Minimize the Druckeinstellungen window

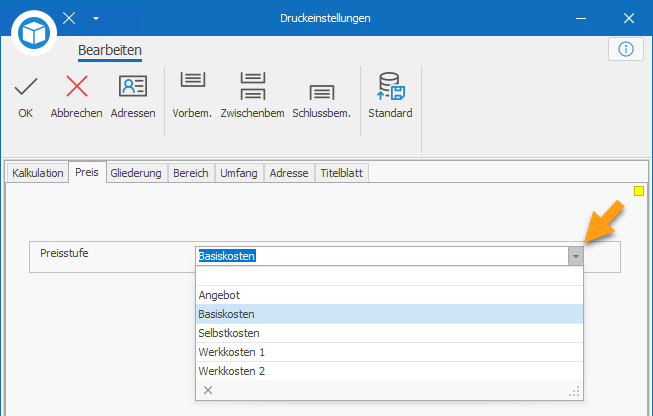tap(581, 18)
